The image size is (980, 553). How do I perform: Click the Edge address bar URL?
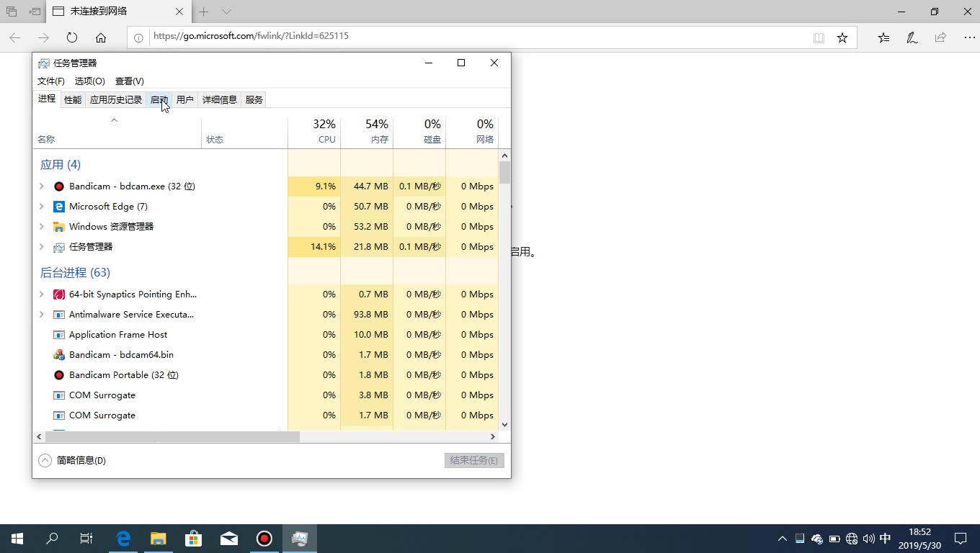[251, 36]
